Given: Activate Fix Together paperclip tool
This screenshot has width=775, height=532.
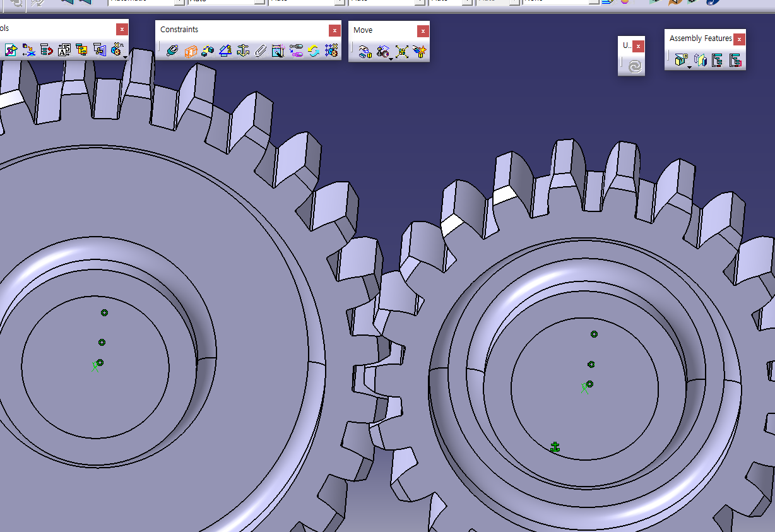Looking at the screenshot, I should point(261,51).
